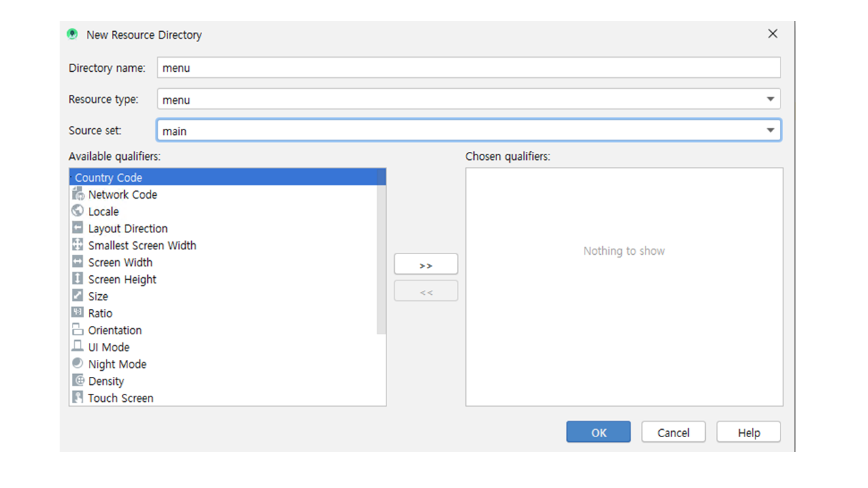Click the available qualifiers list scrollbar
This screenshot has width=868, height=488.
click(381, 258)
